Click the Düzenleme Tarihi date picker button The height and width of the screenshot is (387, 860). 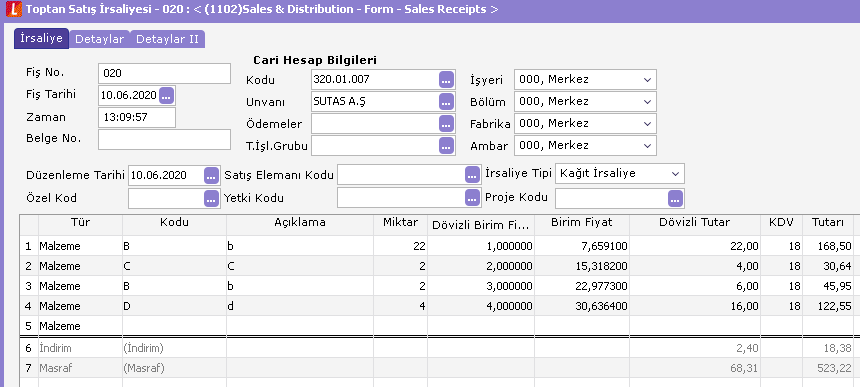point(211,175)
